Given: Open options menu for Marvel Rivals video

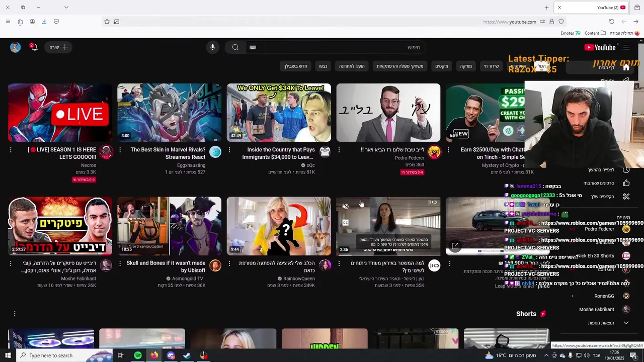Looking at the screenshot, I should click(x=120, y=150).
